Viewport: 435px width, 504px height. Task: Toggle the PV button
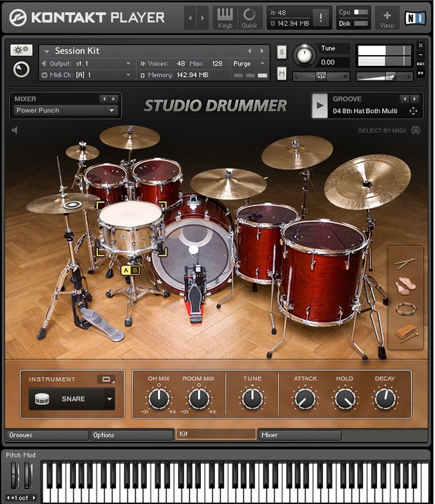pyautogui.click(x=420, y=73)
